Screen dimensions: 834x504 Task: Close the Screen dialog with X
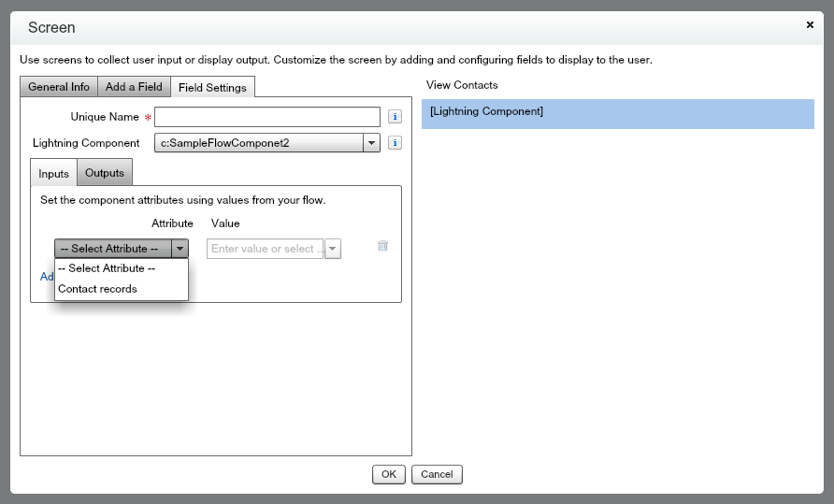(x=810, y=26)
